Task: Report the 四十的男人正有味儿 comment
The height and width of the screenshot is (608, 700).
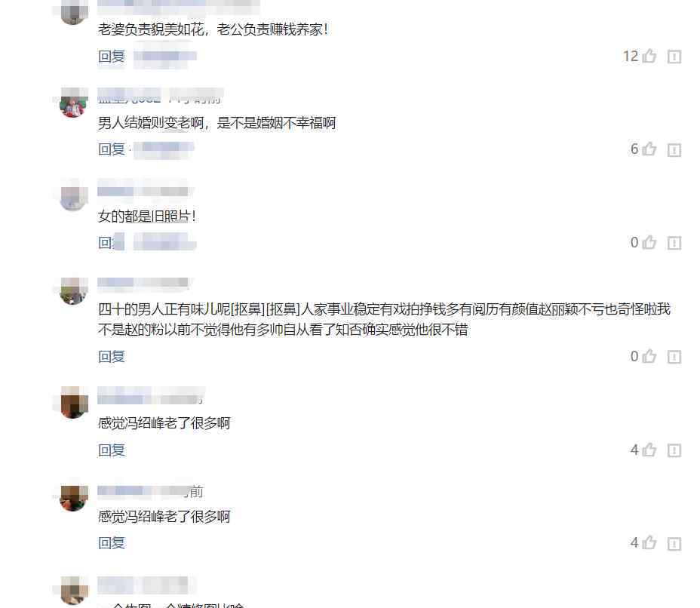Action: [x=674, y=357]
